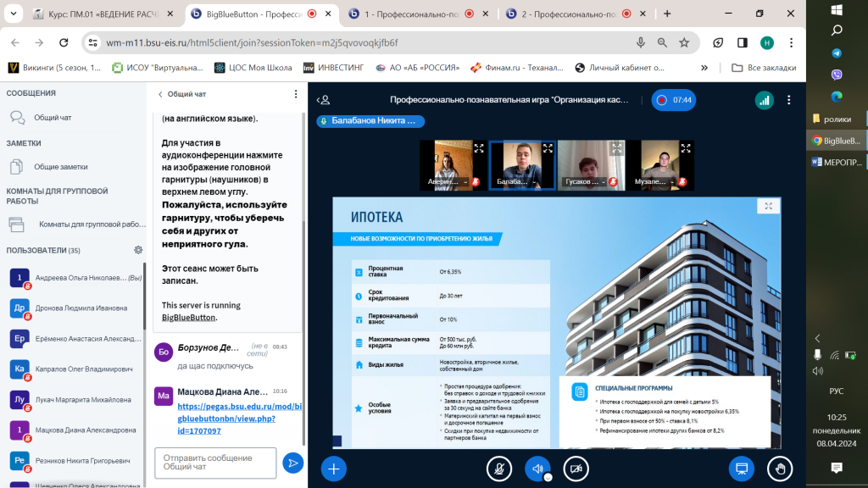Open the Финам.ru bookmark

[516, 68]
